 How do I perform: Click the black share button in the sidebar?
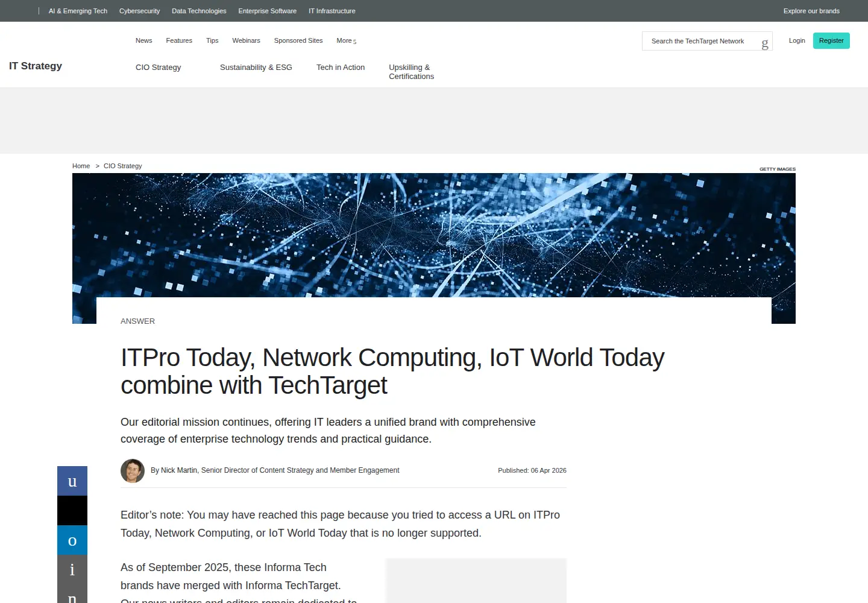[x=72, y=511]
